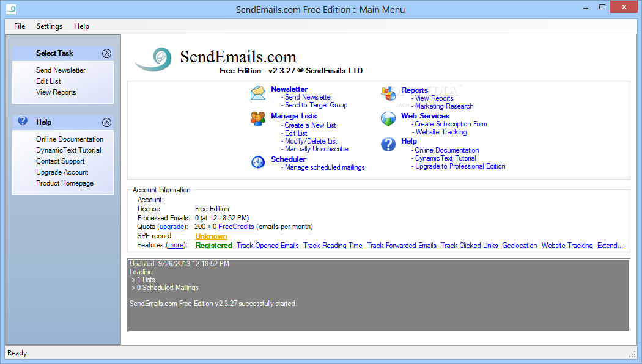Click the gray status log box

(x=378, y=295)
